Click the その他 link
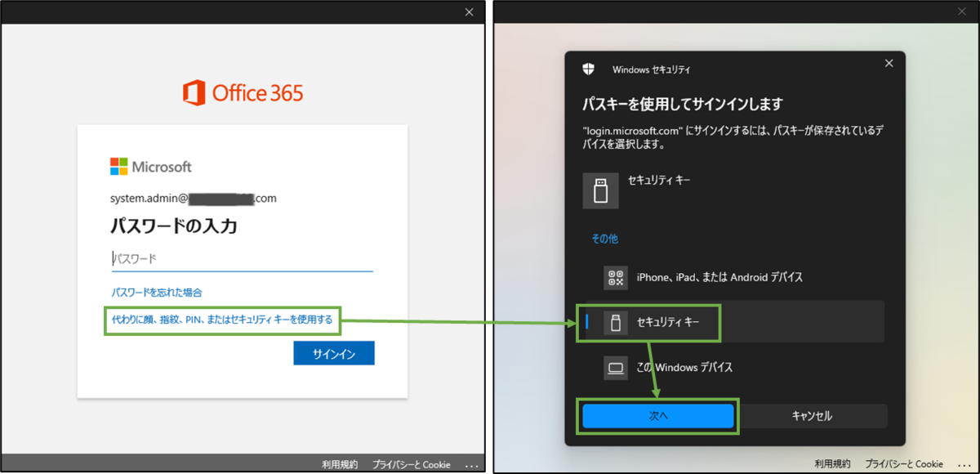This screenshot has height=474, width=980. 605,239
